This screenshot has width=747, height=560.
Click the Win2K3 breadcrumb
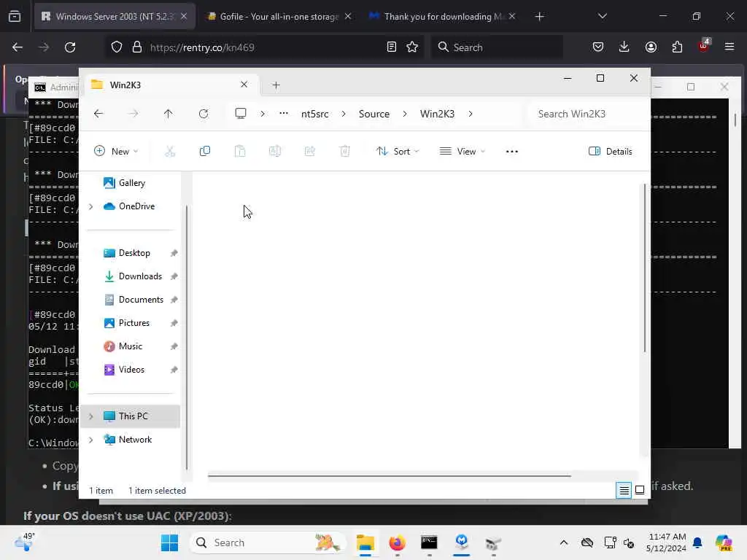(x=438, y=114)
